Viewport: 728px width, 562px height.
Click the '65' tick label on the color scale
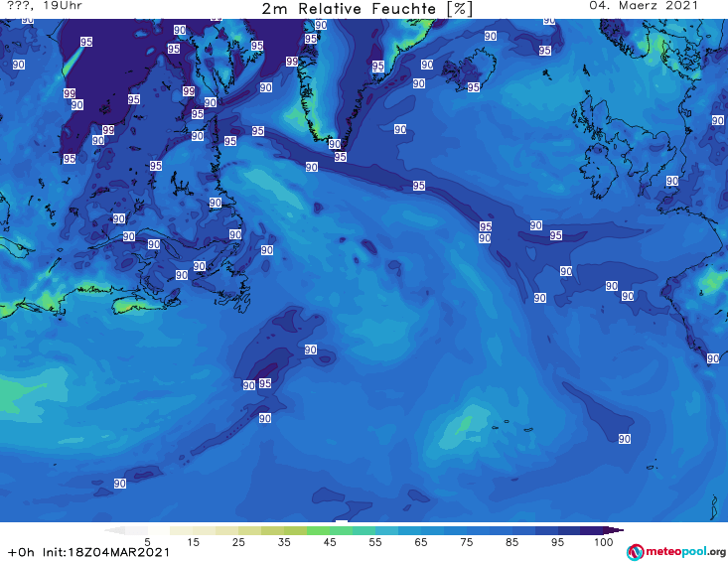pyautogui.click(x=421, y=542)
